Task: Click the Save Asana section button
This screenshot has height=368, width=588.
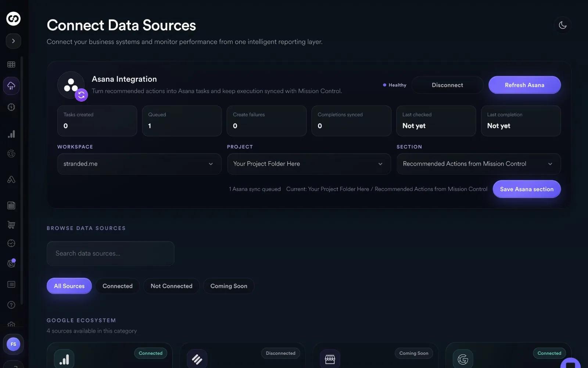Action: click(527, 189)
